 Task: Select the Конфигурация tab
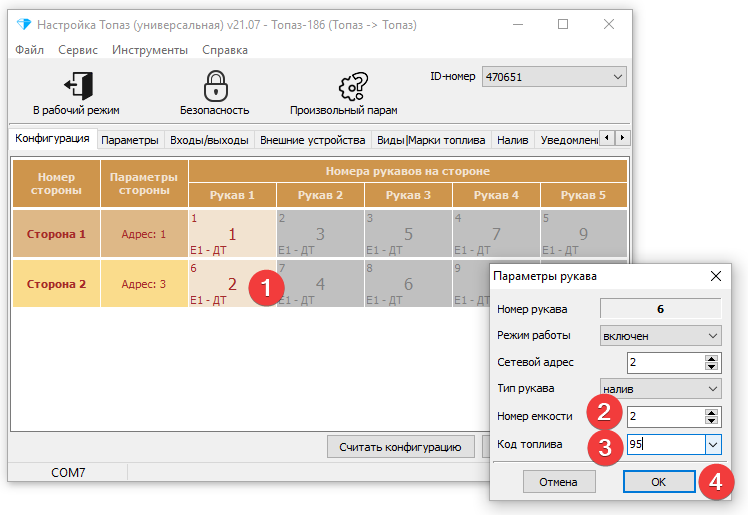(x=52, y=138)
